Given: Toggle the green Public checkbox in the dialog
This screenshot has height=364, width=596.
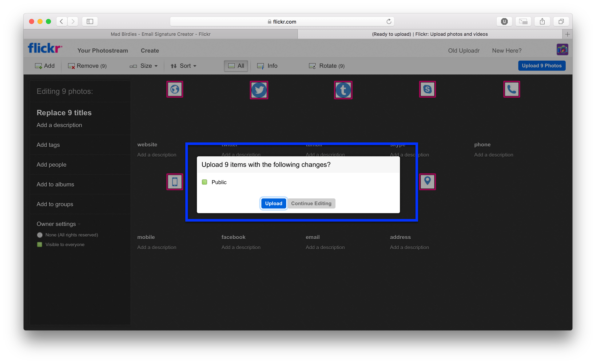Looking at the screenshot, I should 204,182.
